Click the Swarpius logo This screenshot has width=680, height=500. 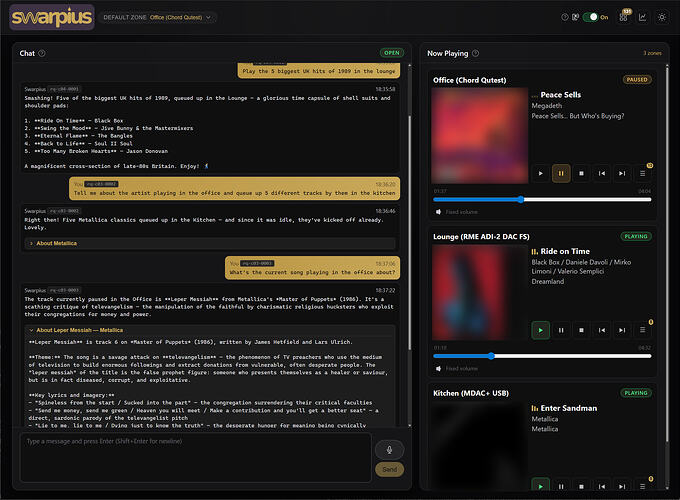52,17
